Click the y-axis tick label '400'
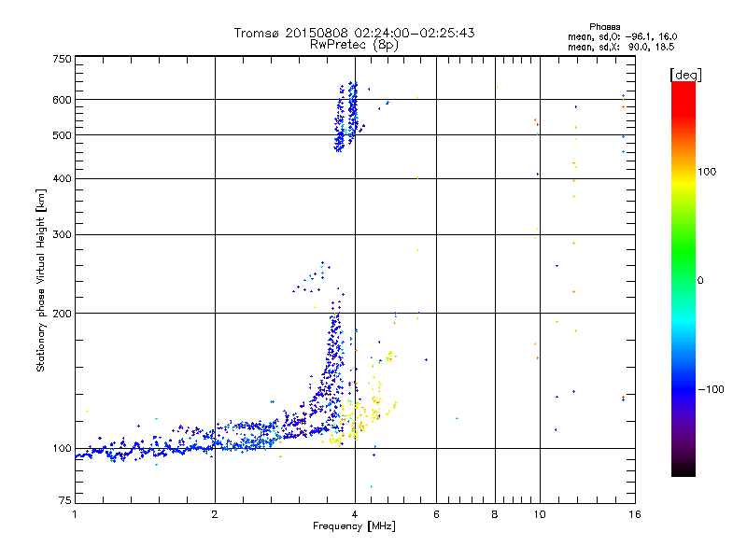This screenshot has height=560, width=747. (62, 179)
